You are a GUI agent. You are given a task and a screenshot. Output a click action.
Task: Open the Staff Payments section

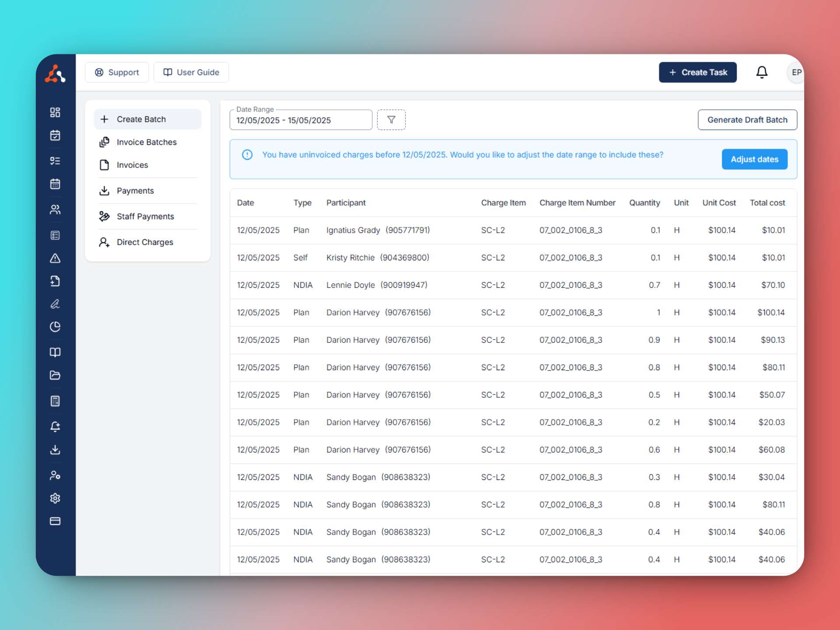145,216
